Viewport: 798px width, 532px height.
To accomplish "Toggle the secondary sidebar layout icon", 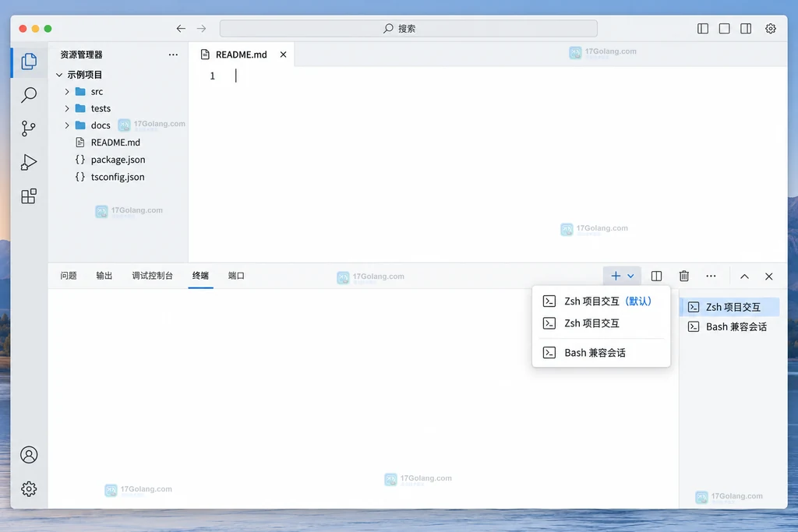I will (x=746, y=29).
